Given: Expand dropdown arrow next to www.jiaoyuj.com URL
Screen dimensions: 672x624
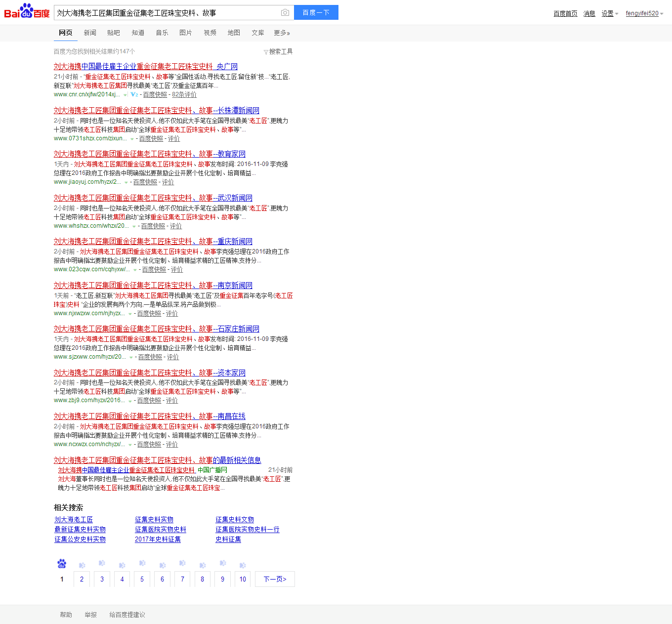Looking at the screenshot, I should (126, 182).
